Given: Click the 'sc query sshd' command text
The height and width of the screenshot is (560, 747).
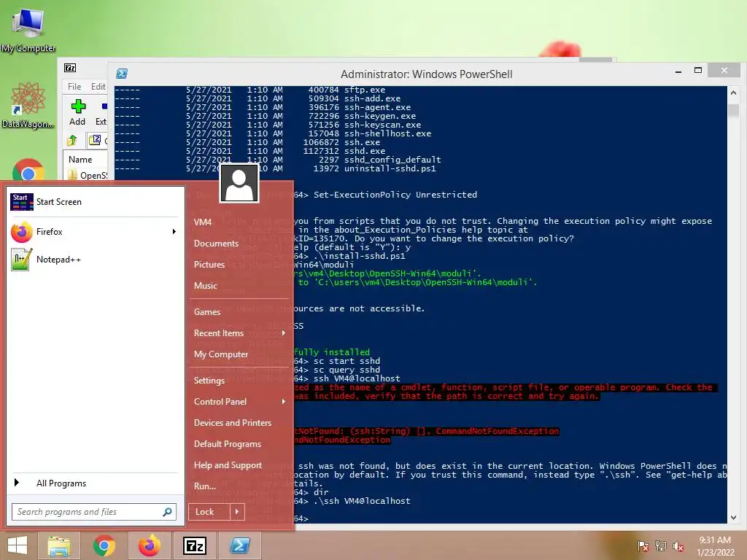Looking at the screenshot, I should point(347,370).
